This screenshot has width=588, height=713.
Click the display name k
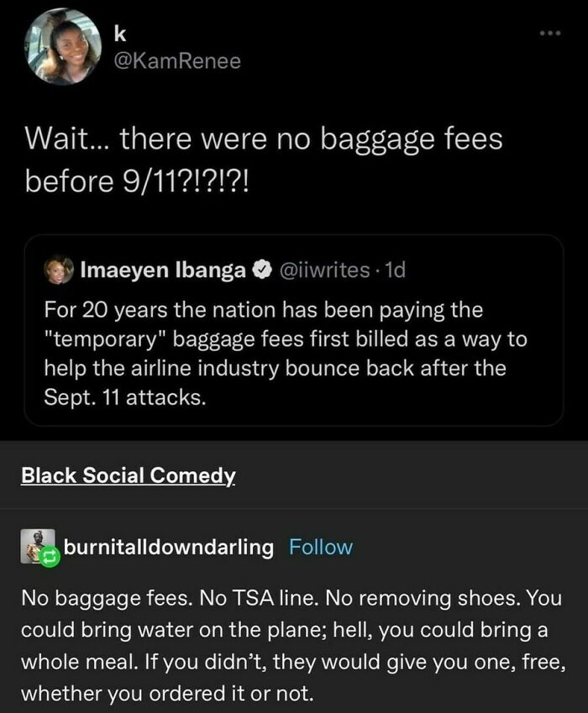(x=118, y=33)
